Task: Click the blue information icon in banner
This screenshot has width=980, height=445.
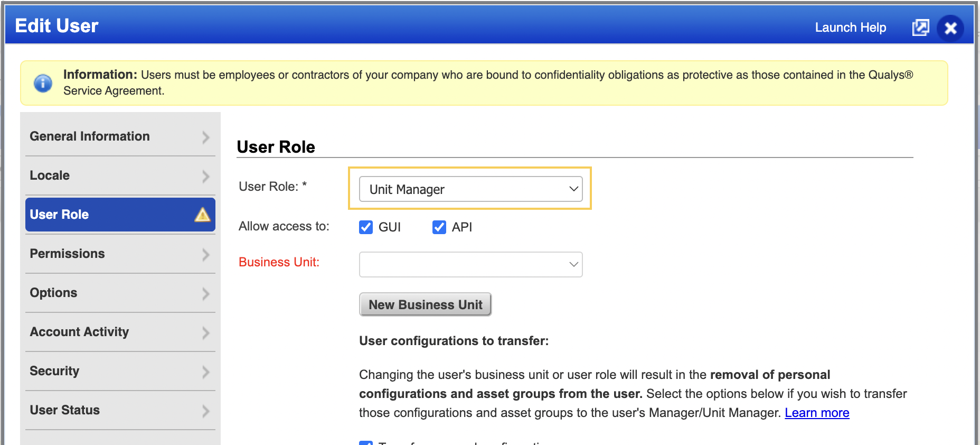Action: (x=43, y=83)
